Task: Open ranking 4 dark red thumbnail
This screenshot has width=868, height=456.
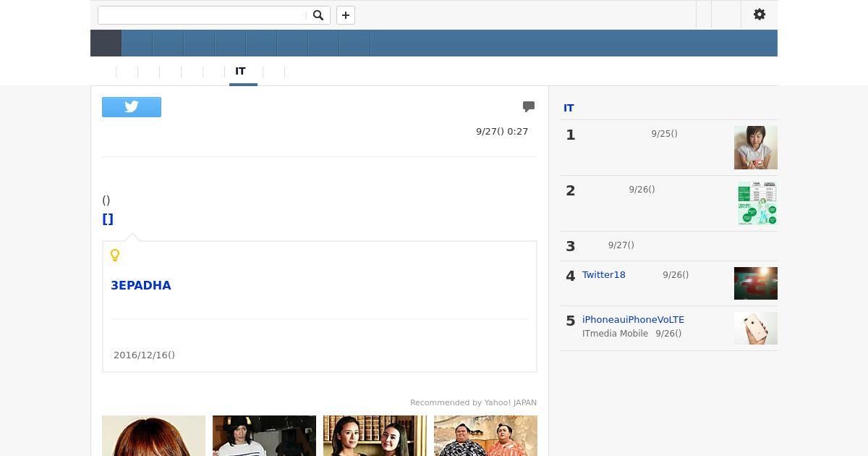Action: pos(756,283)
